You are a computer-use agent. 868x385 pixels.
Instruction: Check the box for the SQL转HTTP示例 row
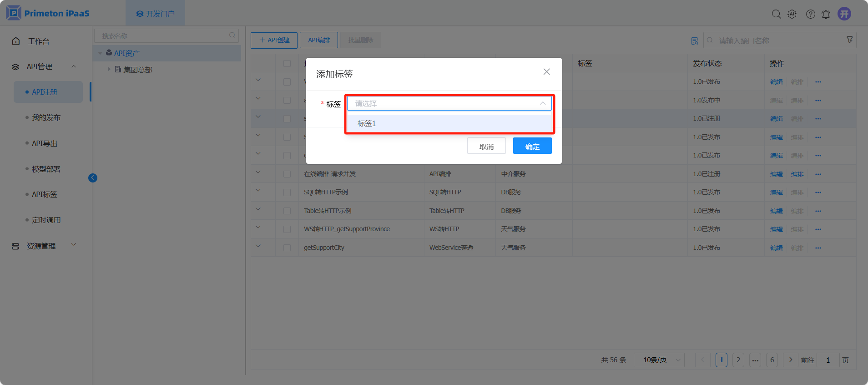point(287,192)
